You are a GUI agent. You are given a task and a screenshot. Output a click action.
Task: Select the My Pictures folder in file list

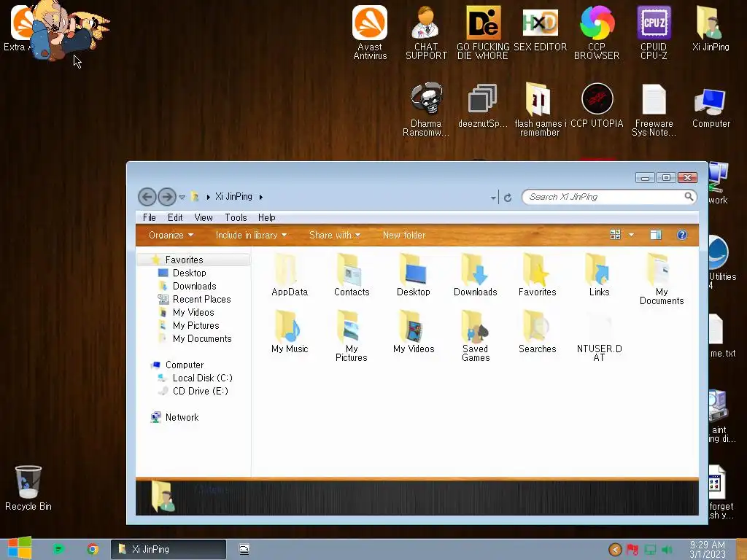click(x=351, y=336)
